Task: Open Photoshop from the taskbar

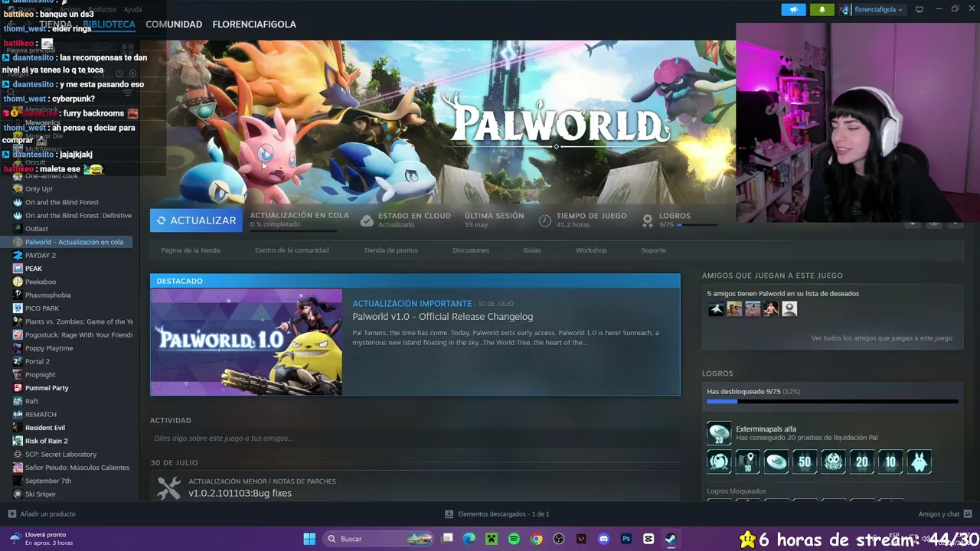Action: (x=626, y=539)
